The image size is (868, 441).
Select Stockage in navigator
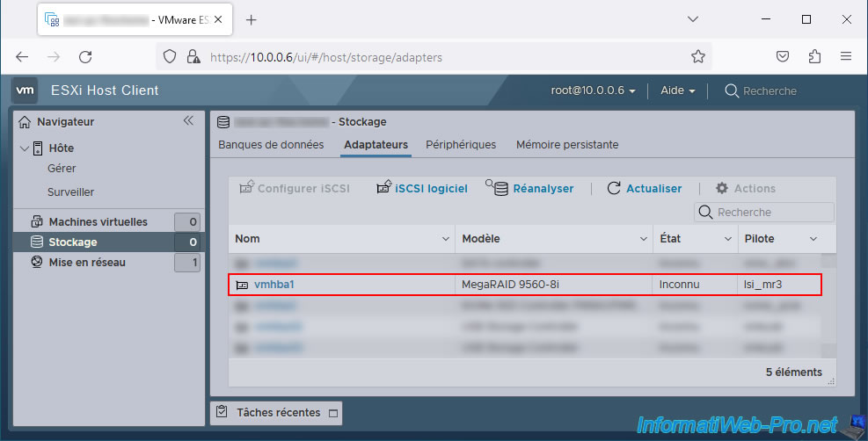[72, 242]
